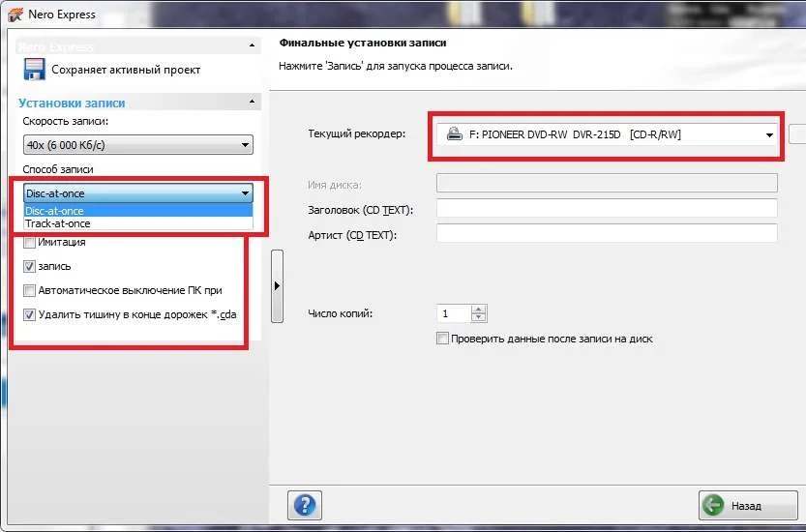Enable Проверить данные после записи на диск
This screenshot has width=806, height=532.
(x=442, y=339)
